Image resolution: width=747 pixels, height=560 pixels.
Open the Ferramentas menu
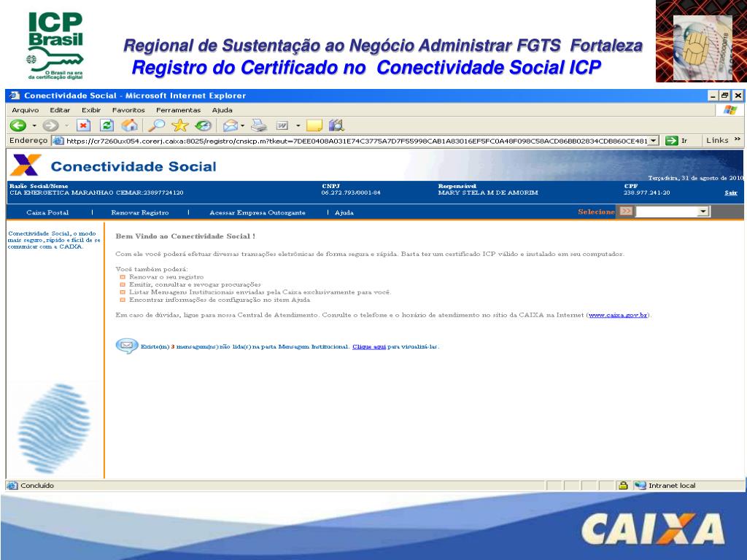178,110
